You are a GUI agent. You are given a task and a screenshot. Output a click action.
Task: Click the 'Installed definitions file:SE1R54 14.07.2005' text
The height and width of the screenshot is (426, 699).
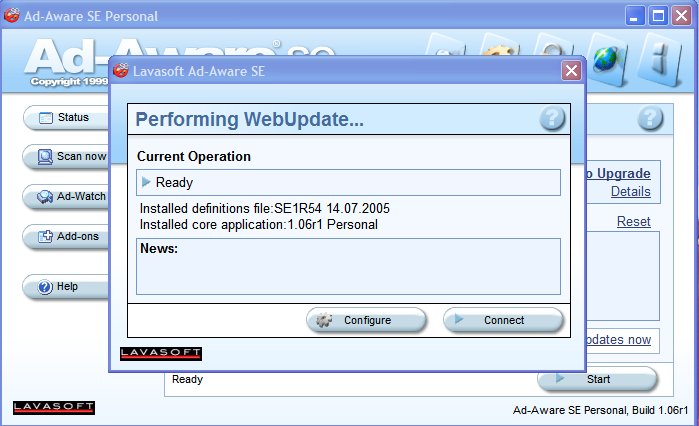pos(265,209)
